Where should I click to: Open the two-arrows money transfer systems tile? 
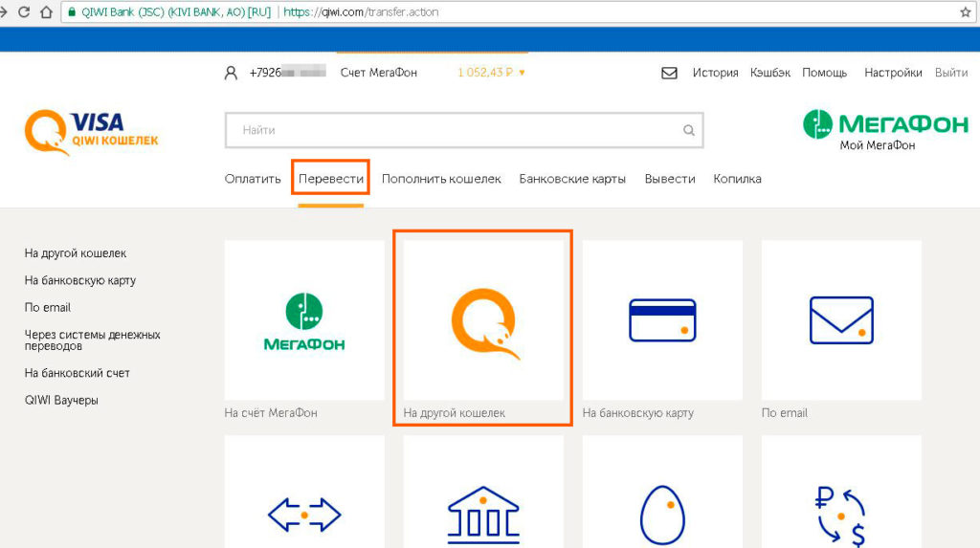click(304, 492)
